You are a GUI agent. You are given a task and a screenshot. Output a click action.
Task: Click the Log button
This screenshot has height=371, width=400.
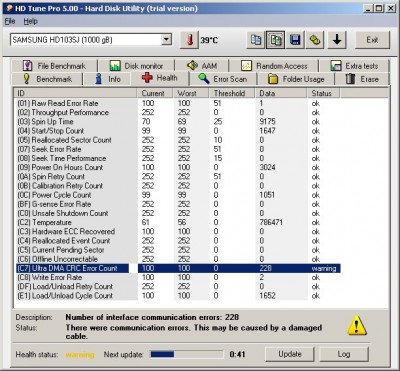[x=344, y=354]
